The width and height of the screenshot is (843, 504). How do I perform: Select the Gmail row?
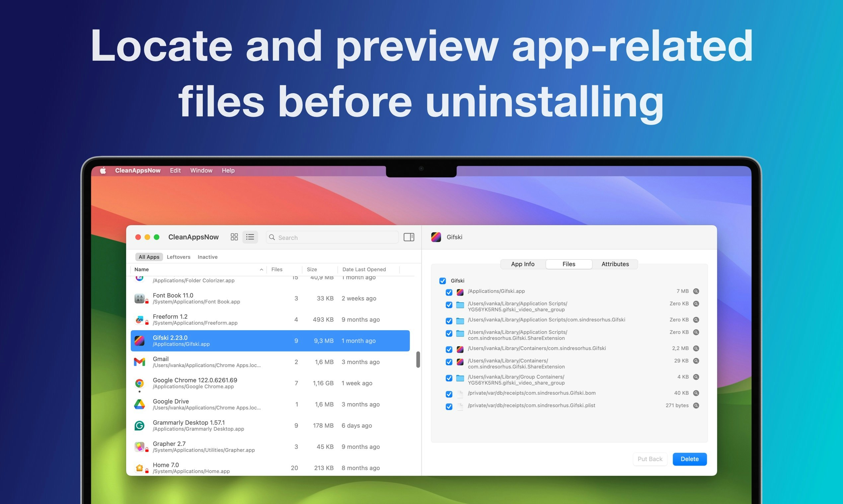[x=270, y=362]
